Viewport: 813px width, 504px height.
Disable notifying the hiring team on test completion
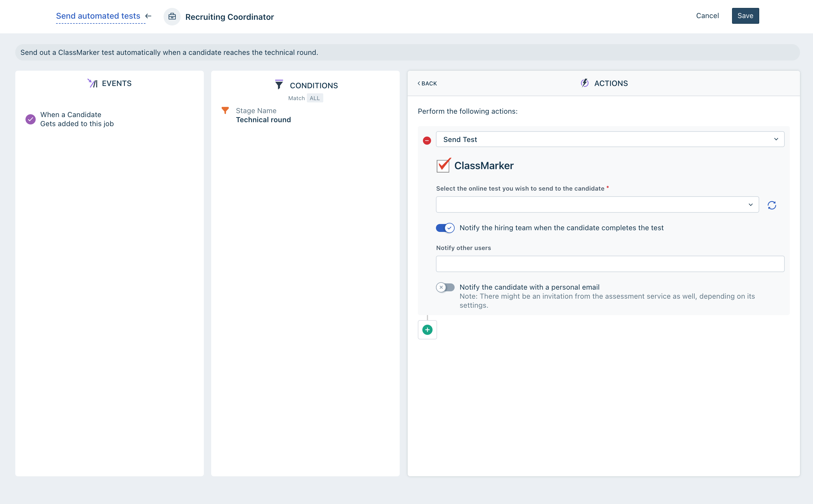pyautogui.click(x=445, y=228)
